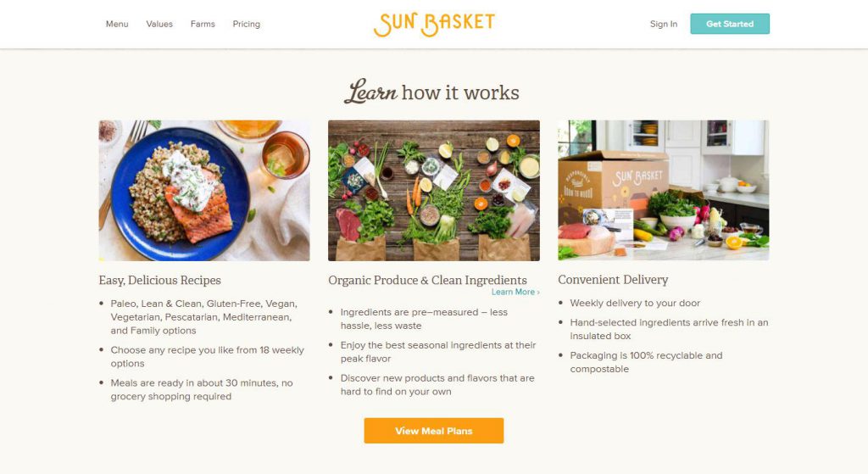Click the Learn More chevron arrow
The image size is (868, 474).
click(x=538, y=293)
